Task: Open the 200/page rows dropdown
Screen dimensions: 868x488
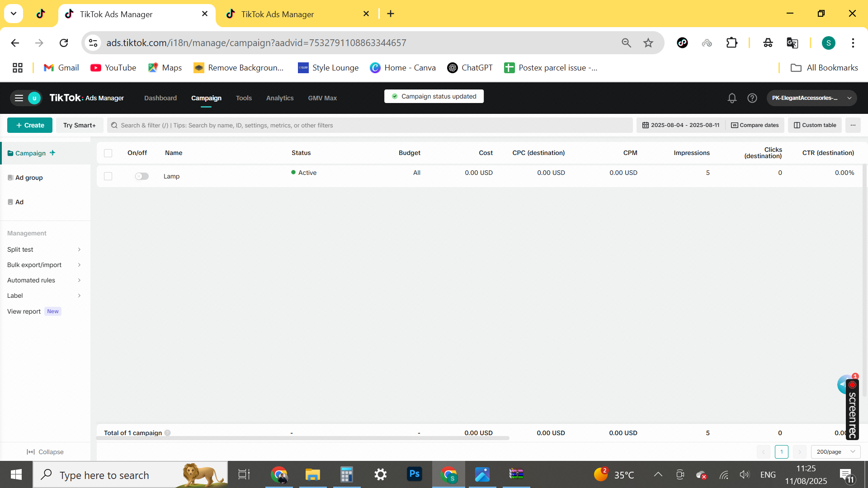Action: click(835, 452)
